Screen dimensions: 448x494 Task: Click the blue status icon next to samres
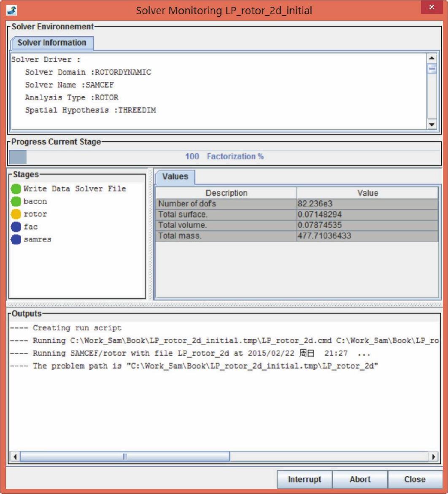(16, 239)
